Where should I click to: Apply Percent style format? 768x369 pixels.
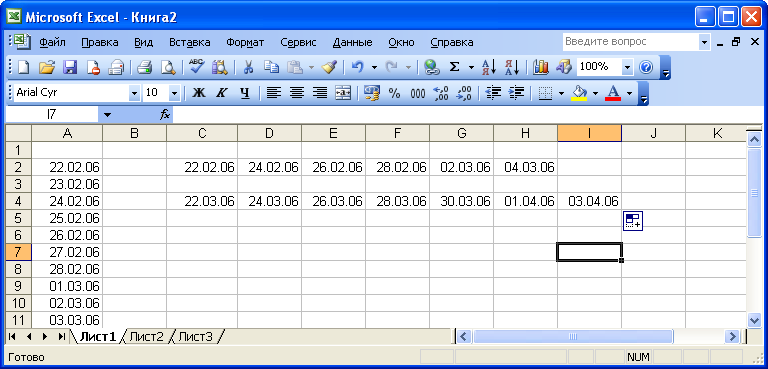pyautogui.click(x=395, y=93)
